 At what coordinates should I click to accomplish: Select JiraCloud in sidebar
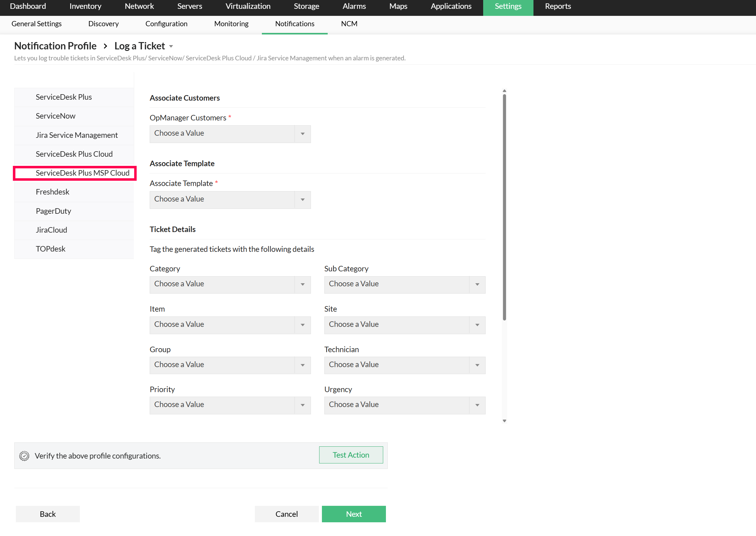[74, 230]
